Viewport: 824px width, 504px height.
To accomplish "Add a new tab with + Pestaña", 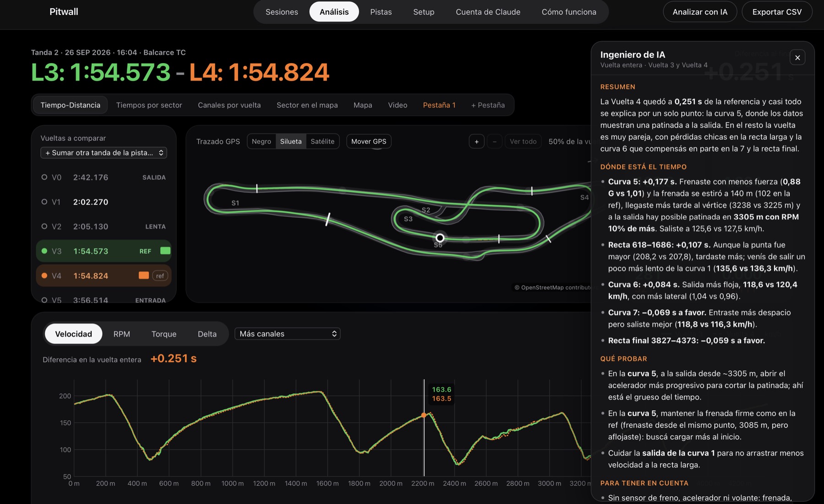I will coord(488,105).
